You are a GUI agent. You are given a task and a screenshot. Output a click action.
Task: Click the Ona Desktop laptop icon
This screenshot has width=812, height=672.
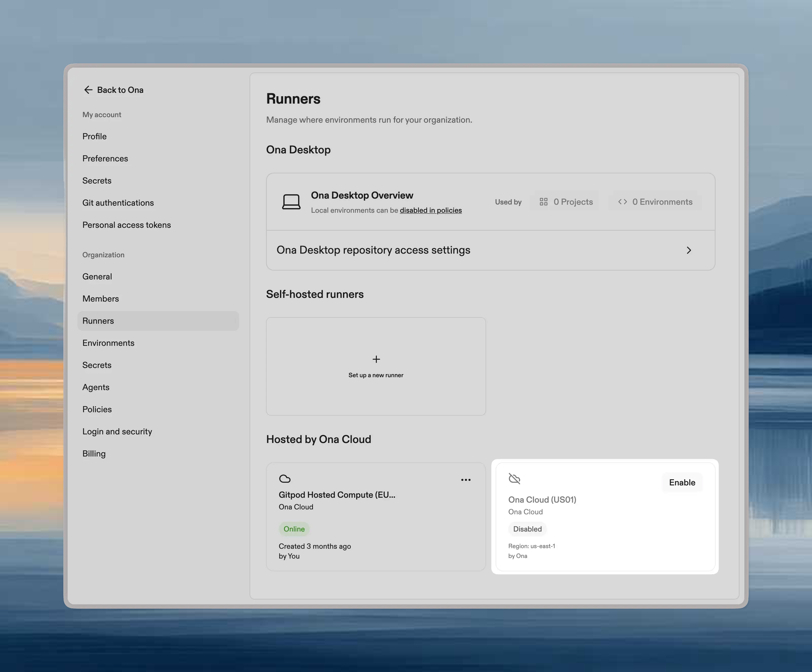pos(292,201)
